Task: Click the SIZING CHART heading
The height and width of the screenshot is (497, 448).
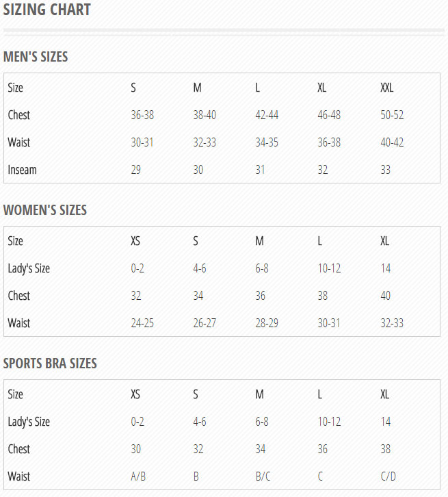Action: point(47,10)
